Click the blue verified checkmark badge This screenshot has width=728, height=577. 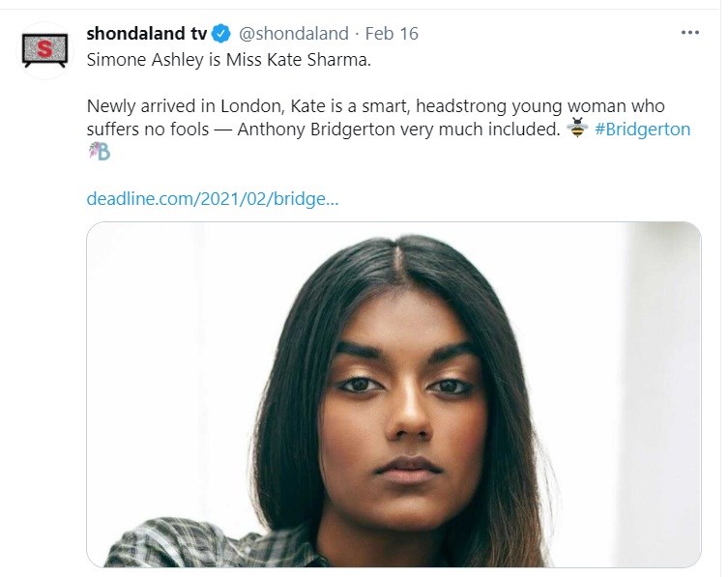[221, 34]
